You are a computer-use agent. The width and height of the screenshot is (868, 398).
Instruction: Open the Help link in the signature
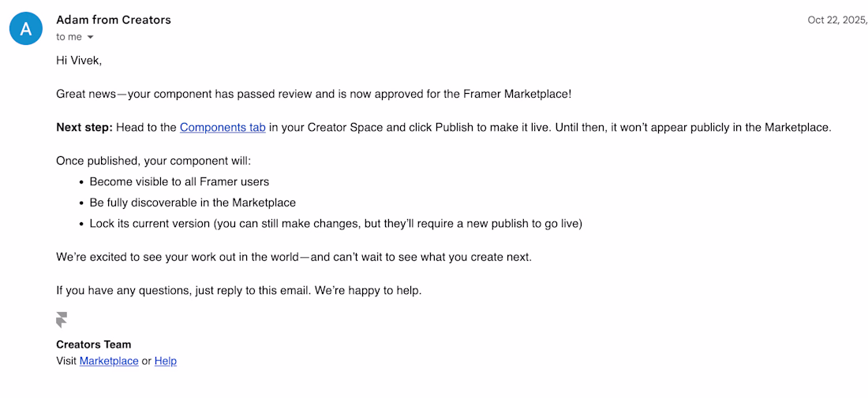[x=166, y=361]
